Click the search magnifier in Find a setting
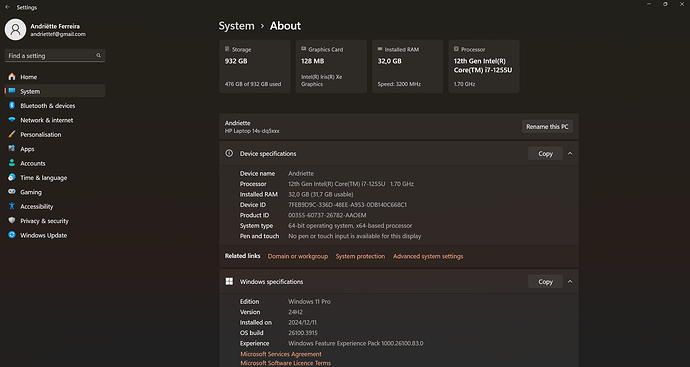 click(99, 55)
